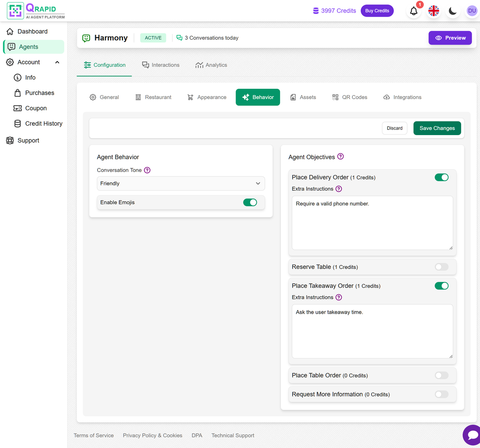The image size is (480, 448).
Task: Disable the Place Delivery Order objective
Action: coord(441,177)
